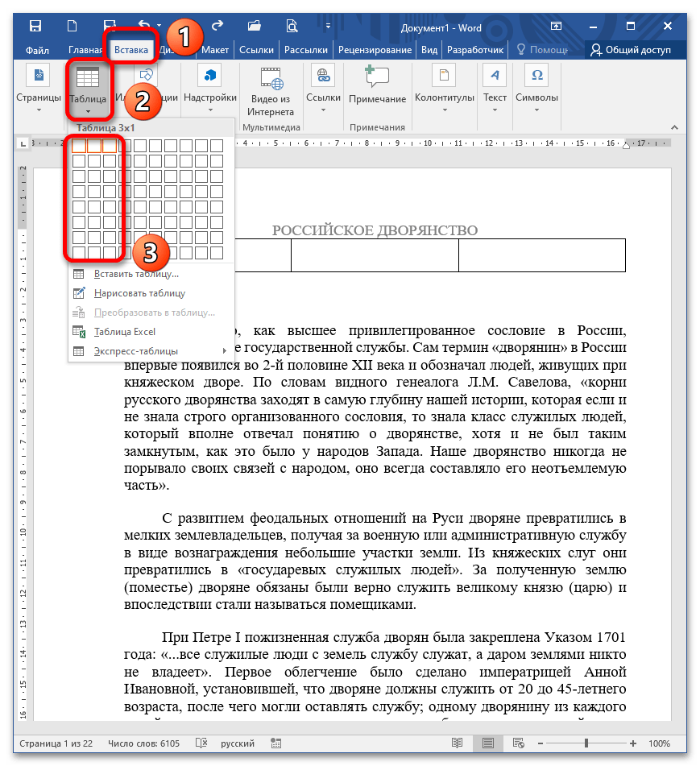The width and height of the screenshot is (700, 766).
Task: Insert a comment with Примечание button
Action: (377, 85)
